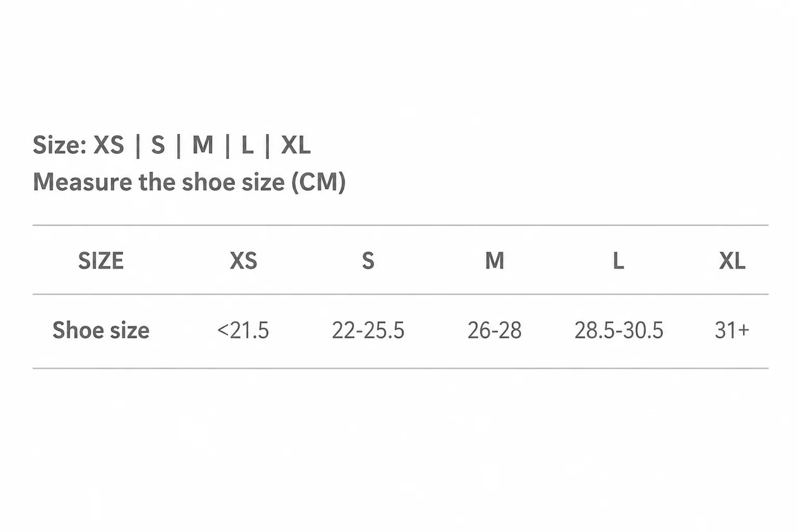Select the S option in the Size heading line
798x532 pixels.
[x=158, y=145]
